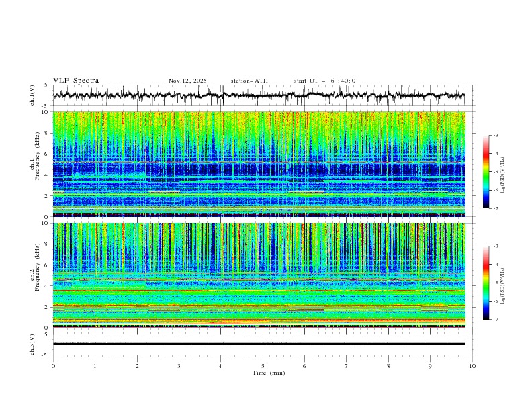Click the "-4" tick on lower colorbar
Screen dimensions: 532x411
[x=495, y=265]
